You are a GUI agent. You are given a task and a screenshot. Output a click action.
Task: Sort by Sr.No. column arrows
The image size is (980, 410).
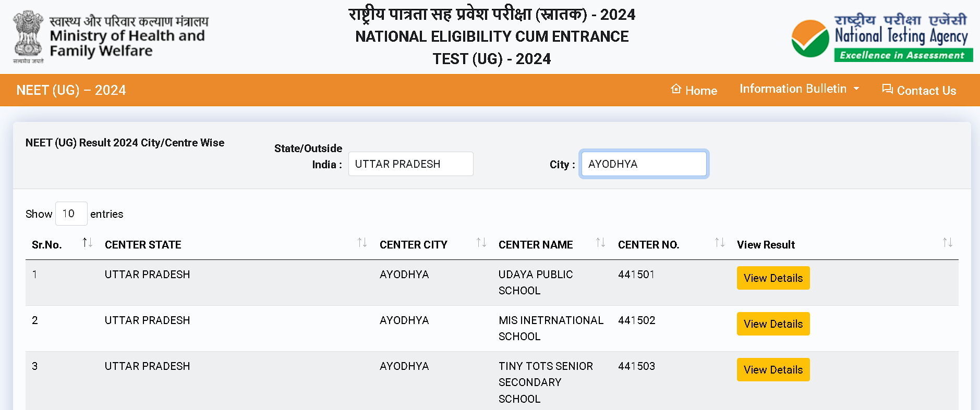coord(88,243)
